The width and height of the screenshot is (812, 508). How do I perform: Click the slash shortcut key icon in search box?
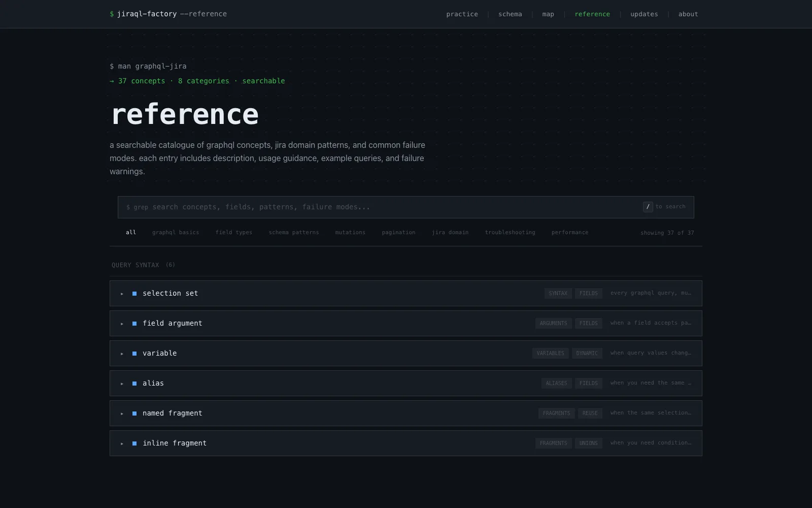tap(648, 207)
